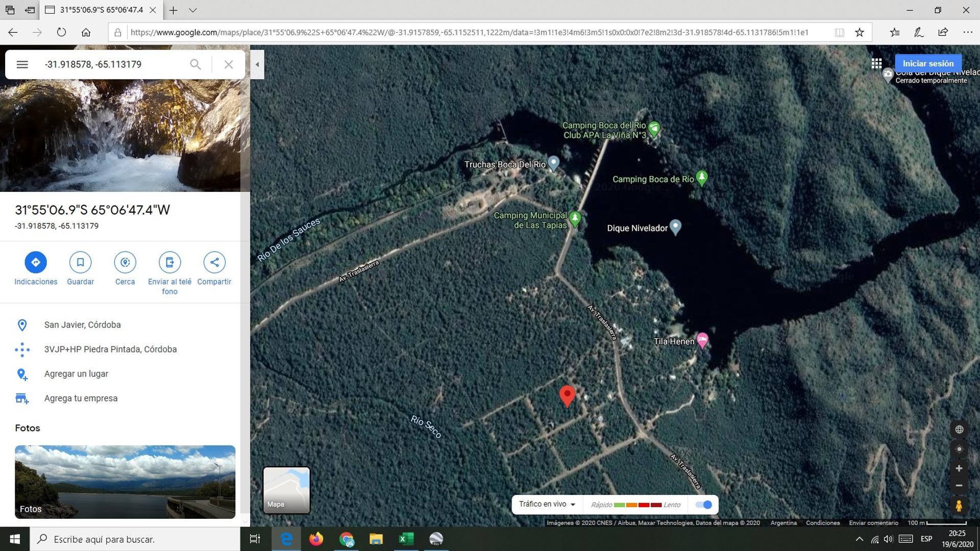Click Argentina footer link
Viewport: 980px width, 551px height.
pyautogui.click(x=783, y=522)
